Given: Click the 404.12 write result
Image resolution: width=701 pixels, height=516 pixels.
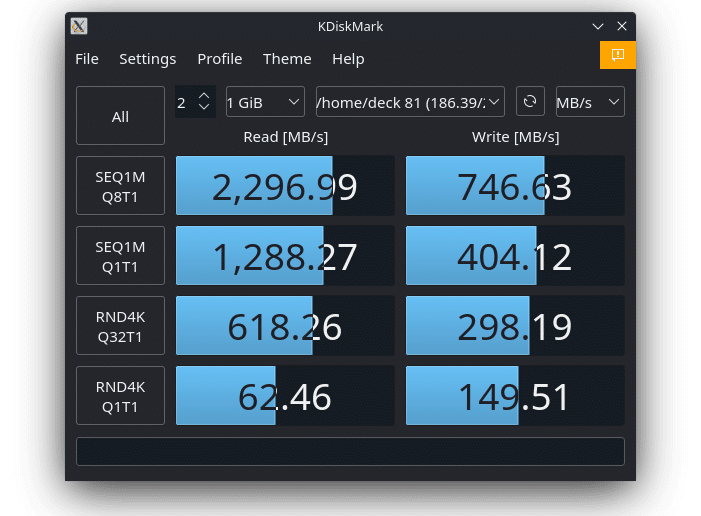Looking at the screenshot, I should pos(515,256).
